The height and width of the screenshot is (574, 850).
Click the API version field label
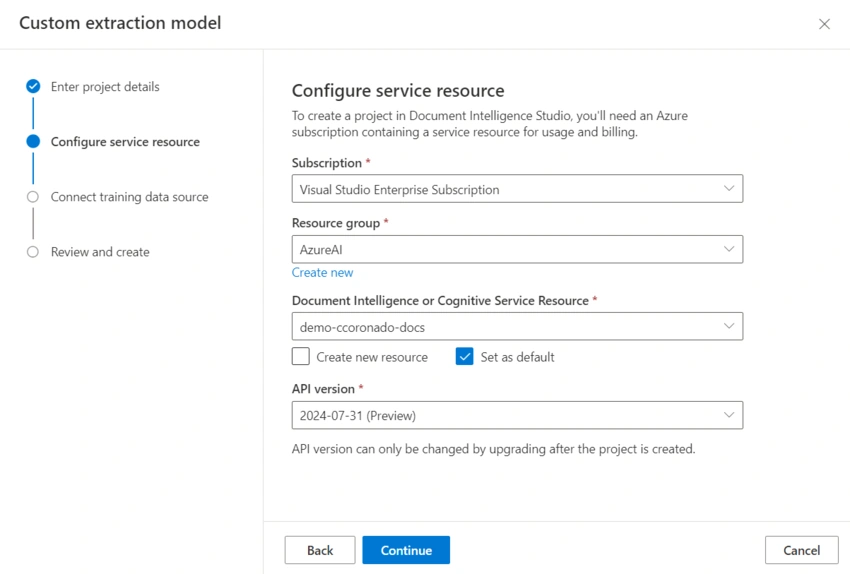(x=323, y=389)
